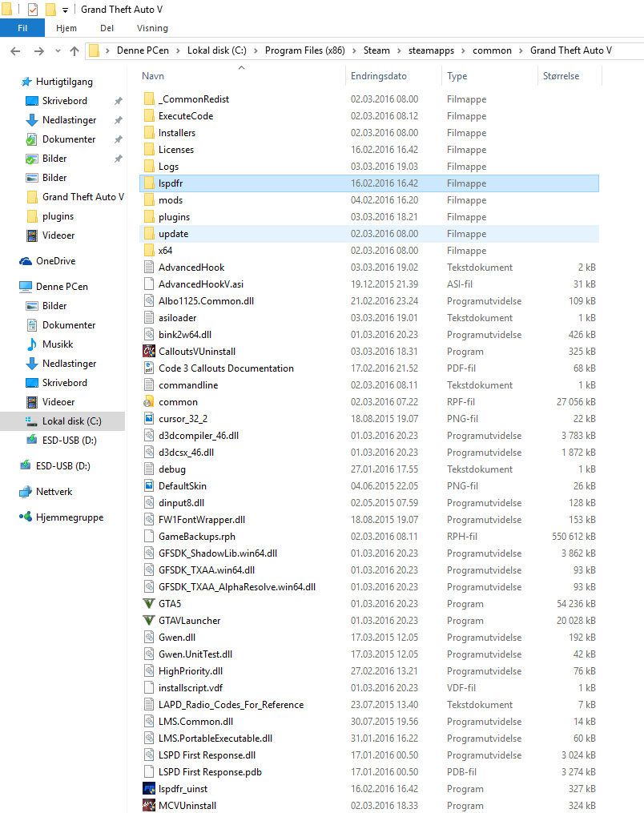The image size is (644, 813).
Task: Sort by Type column header
Action: click(489, 76)
